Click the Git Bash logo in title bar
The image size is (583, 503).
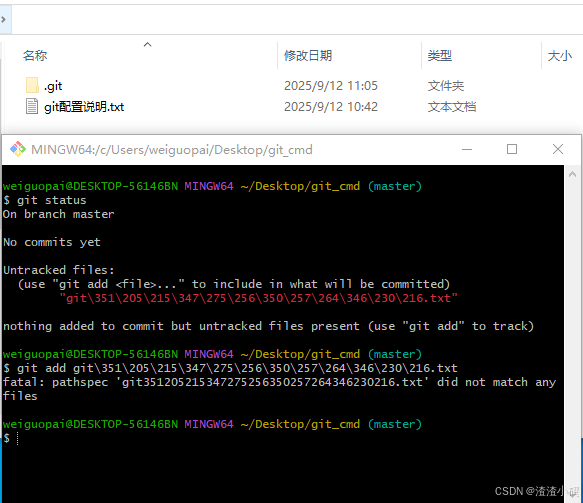[17, 149]
